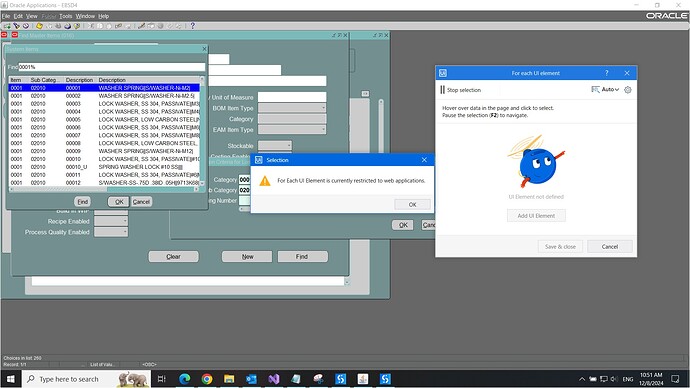
Task: Click the settings gear in For each UI element
Action: click(628, 90)
